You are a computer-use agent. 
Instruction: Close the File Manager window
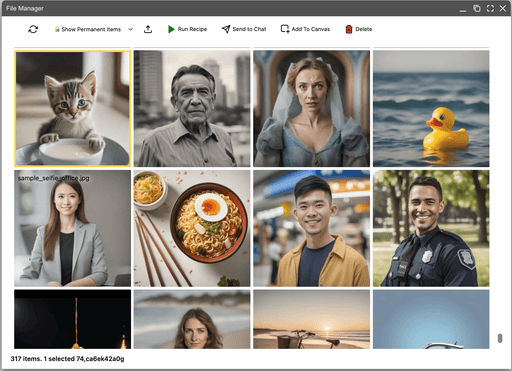[503, 8]
